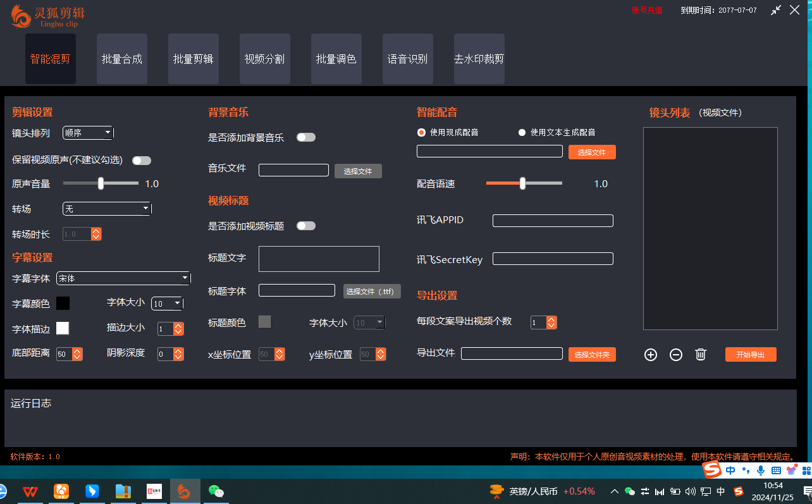Open subtitle font dropdown showing 宋体
The height and width of the screenshot is (504, 812).
123,278
